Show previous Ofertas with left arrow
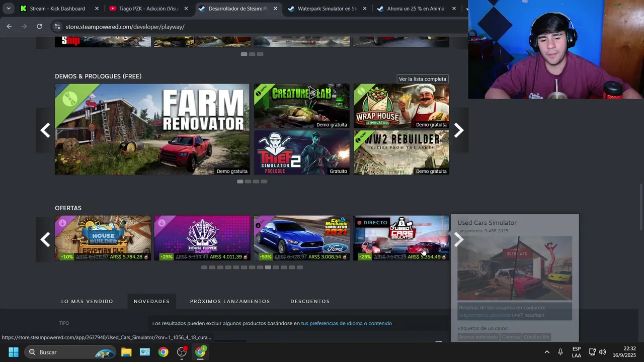Image resolution: width=644 pixels, height=362 pixels. tap(45, 239)
